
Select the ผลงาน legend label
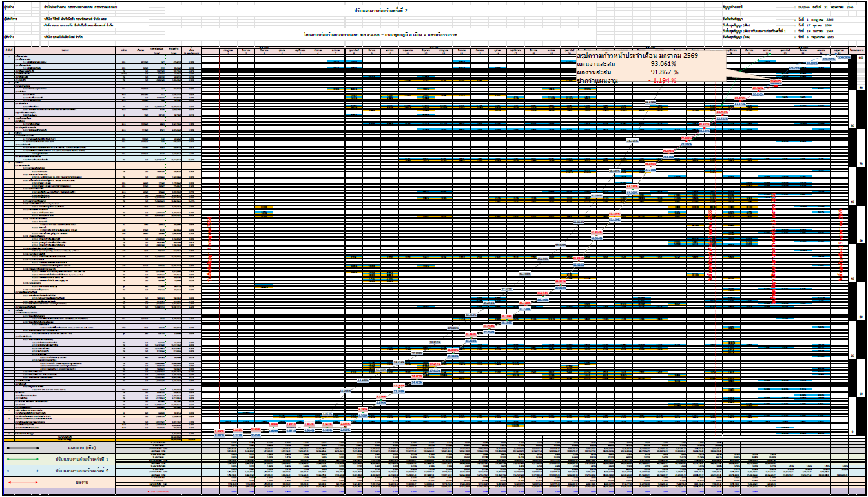pyautogui.click(x=81, y=483)
